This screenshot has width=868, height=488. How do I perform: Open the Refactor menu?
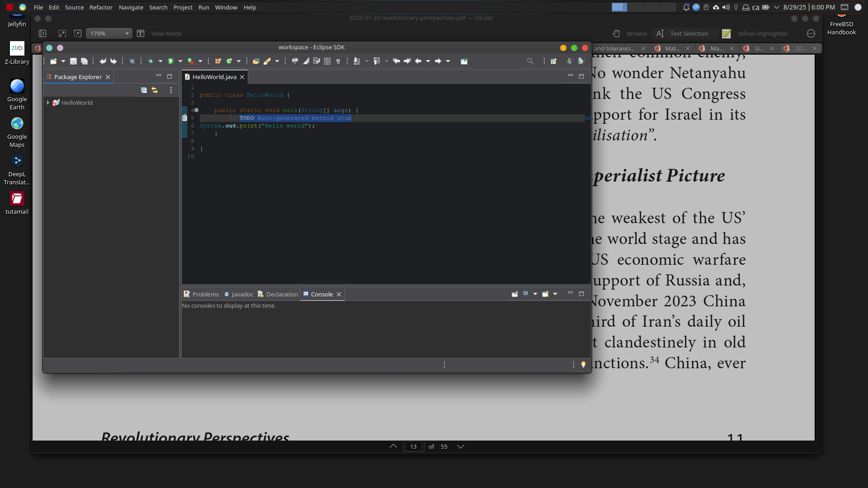point(101,7)
